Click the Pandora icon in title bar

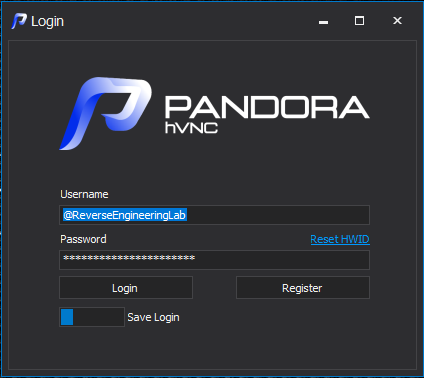pyautogui.click(x=19, y=21)
